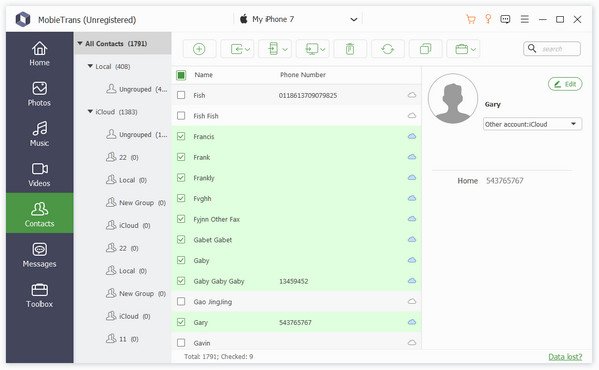Image resolution: width=599 pixels, height=370 pixels.
Task: Collapse the iCloud (1383) group triangle
Action: coord(90,111)
